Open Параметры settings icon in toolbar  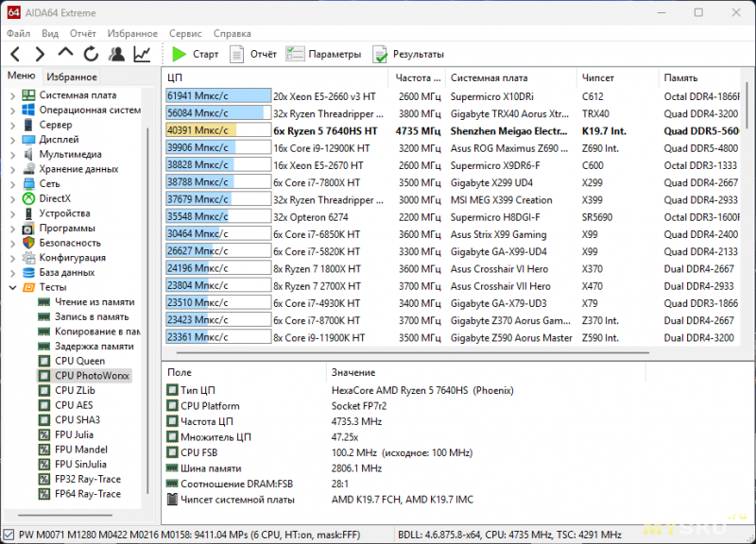(x=295, y=54)
